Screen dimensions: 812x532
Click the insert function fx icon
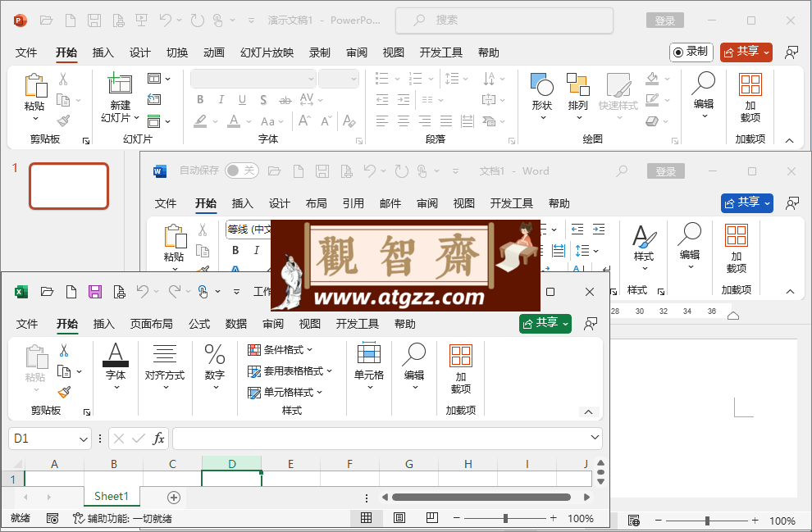pyautogui.click(x=158, y=439)
